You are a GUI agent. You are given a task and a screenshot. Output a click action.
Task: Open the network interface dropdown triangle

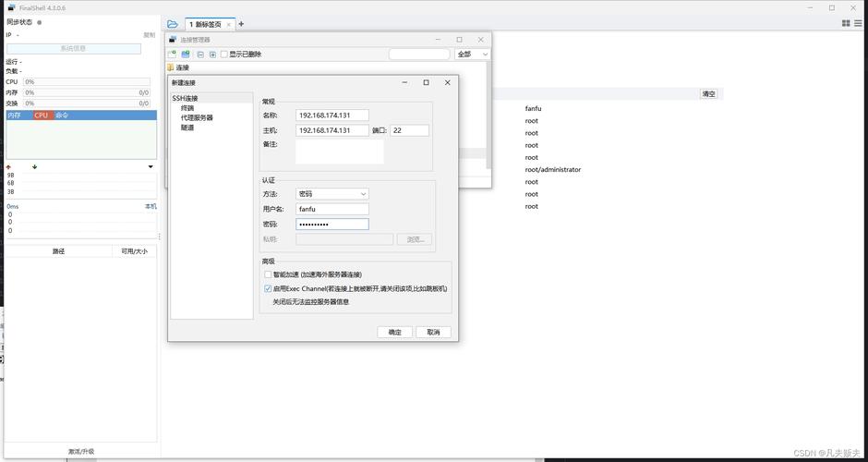[x=151, y=166]
